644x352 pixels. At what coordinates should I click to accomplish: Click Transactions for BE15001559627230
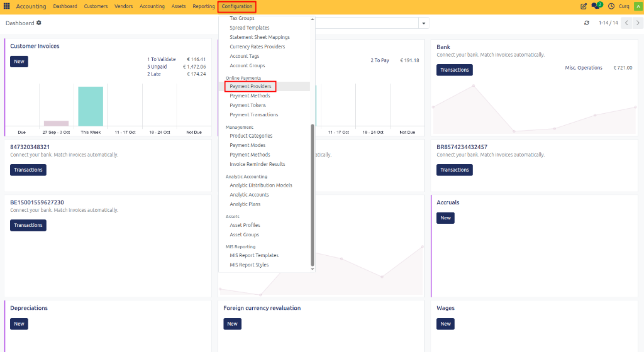pyautogui.click(x=28, y=225)
